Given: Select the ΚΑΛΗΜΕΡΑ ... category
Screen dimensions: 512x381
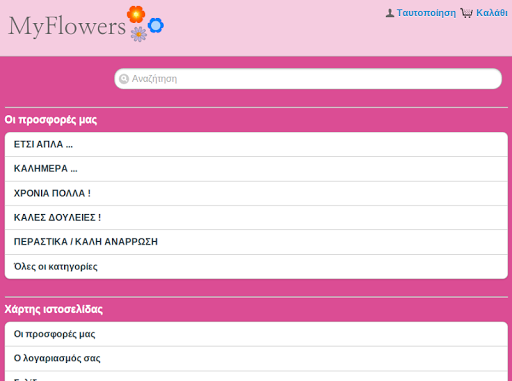Looking at the screenshot, I should [256, 169].
